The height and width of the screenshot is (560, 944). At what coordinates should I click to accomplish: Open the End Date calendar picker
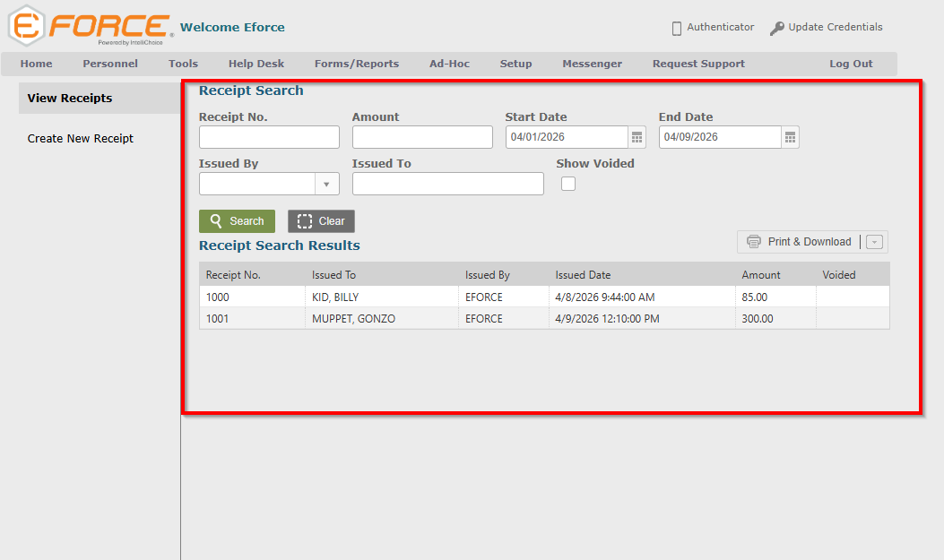pyautogui.click(x=790, y=137)
